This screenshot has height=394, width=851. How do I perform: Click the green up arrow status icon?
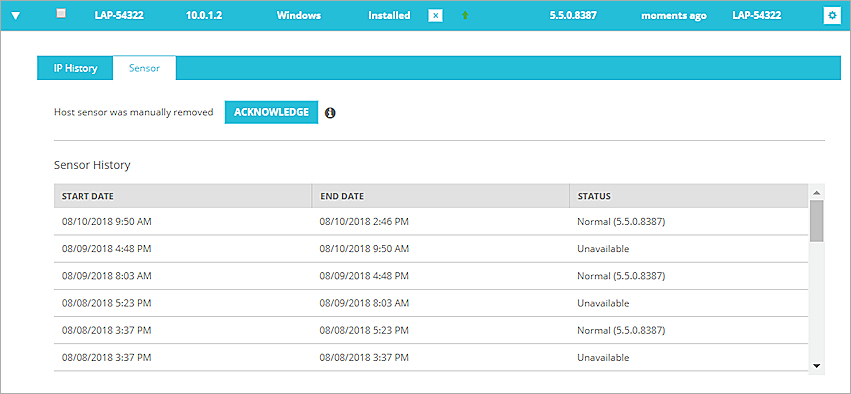pos(465,16)
